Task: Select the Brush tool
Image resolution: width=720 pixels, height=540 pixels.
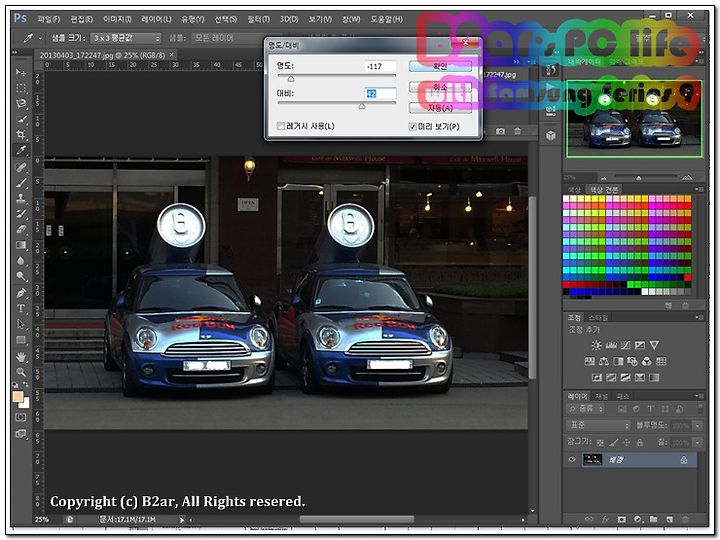Action: click(x=21, y=183)
